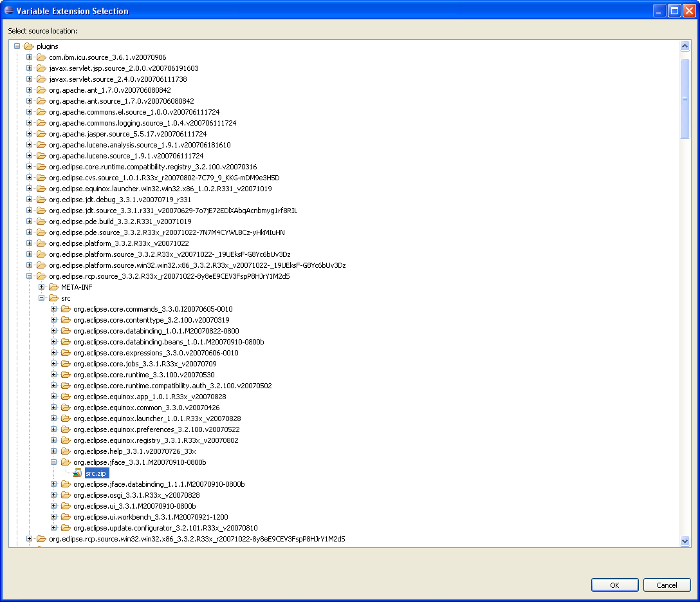Click the folder icon for org.eclipse.osgi_3.3.1
The height and width of the screenshot is (602, 700).
pos(66,495)
